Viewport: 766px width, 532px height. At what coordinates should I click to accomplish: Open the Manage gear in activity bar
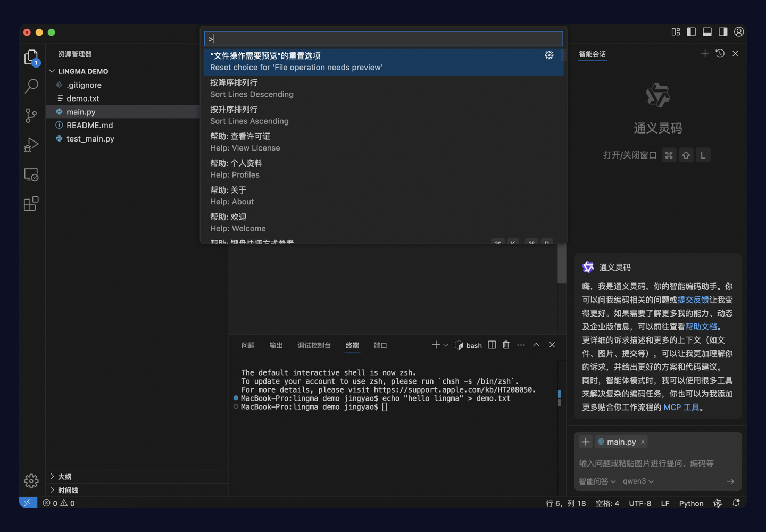(x=31, y=481)
